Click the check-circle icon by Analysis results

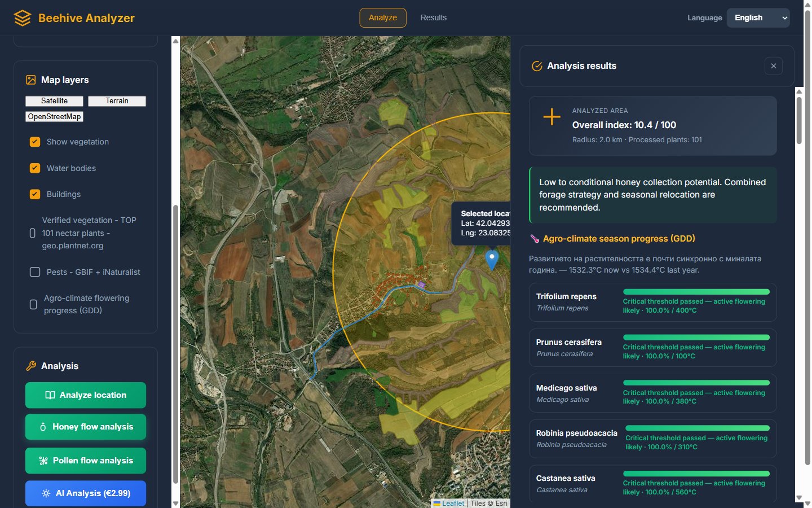tap(537, 66)
